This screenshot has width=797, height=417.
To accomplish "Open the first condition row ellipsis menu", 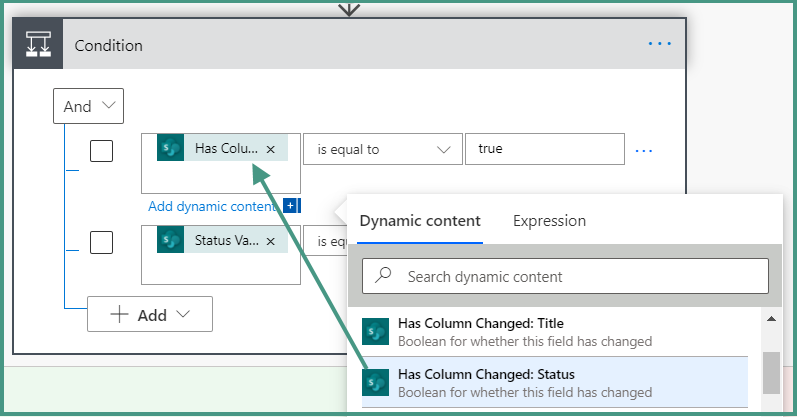I will coord(644,150).
